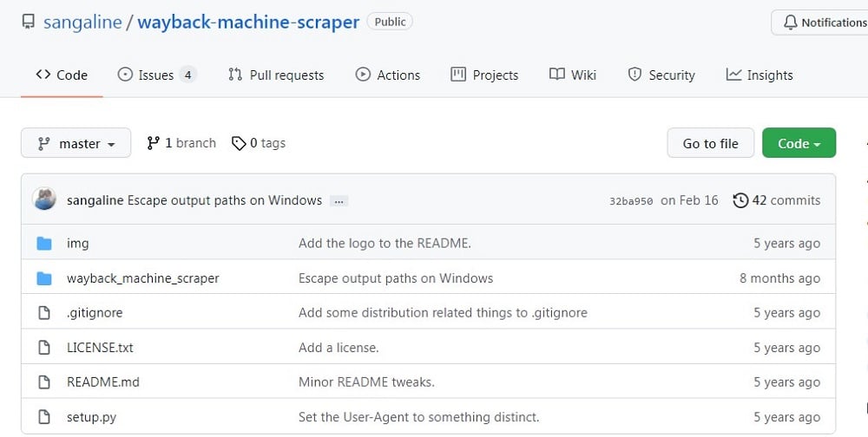The image size is (868, 437).
Task: Click the 'on Feb 16' commit date
Action: coord(689,200)
